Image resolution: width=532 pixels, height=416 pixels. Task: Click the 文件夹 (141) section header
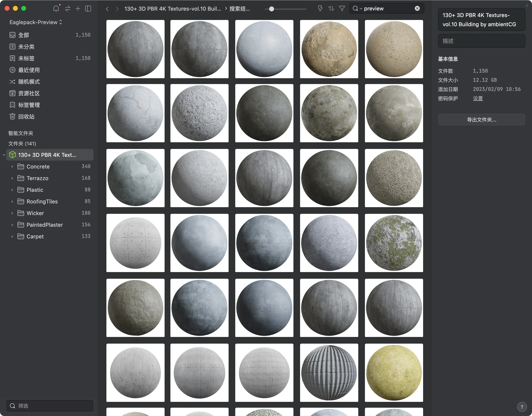coord(22,144)
